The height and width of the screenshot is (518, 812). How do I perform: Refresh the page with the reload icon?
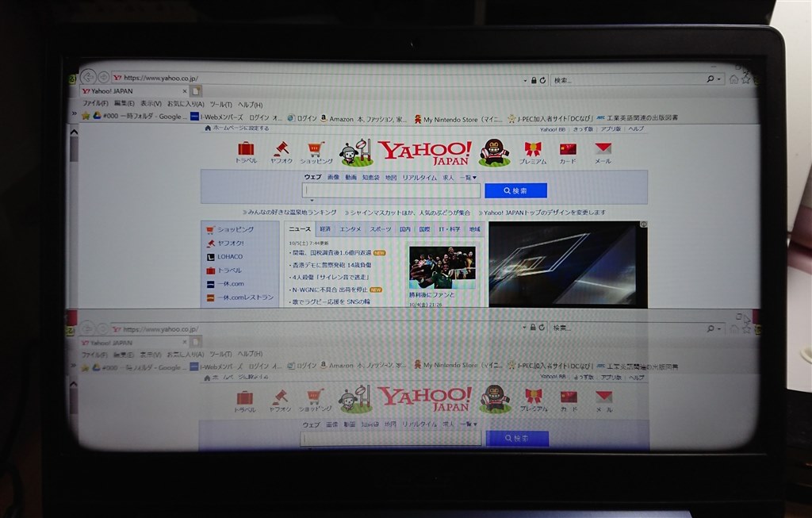[x=542, y=80]
